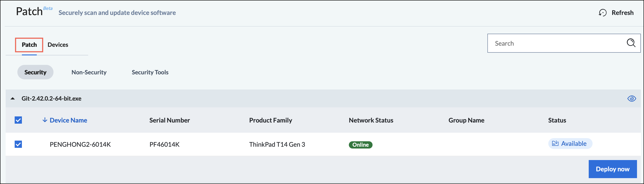This screenshot has width=644, height=184.
Task: Sort by Device Name column
Action: pos(68,120)
